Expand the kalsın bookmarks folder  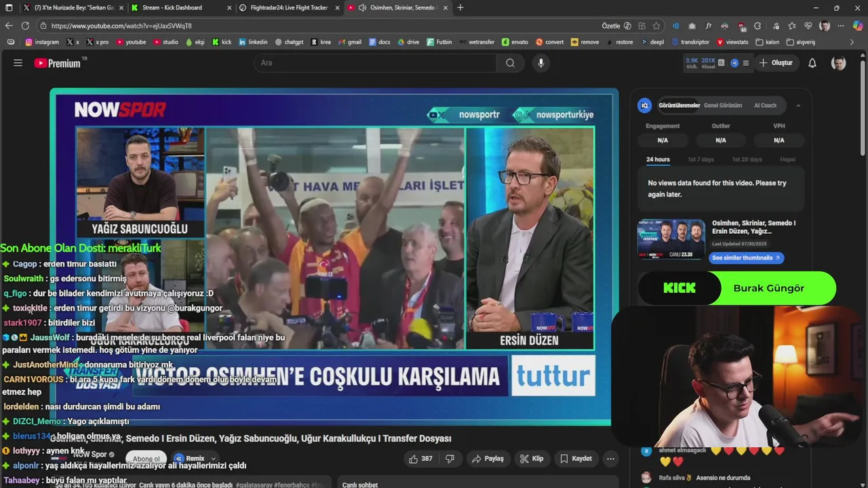point(768,42)
